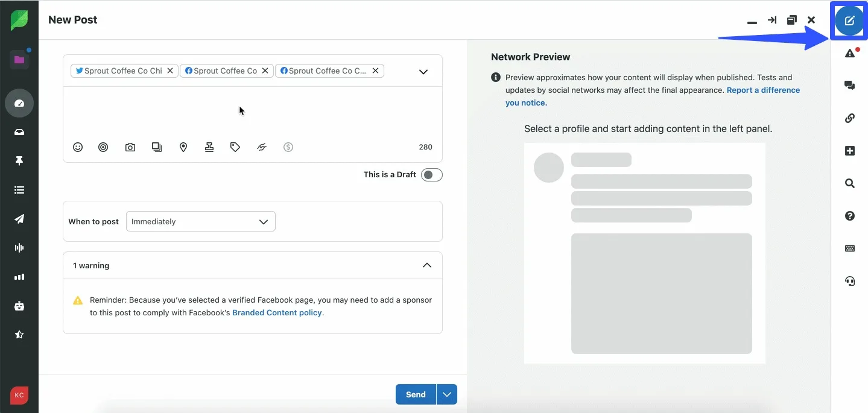The image size is (868, 413).
Task: Add a location using the pin icon
Action: tap(183, 147)
